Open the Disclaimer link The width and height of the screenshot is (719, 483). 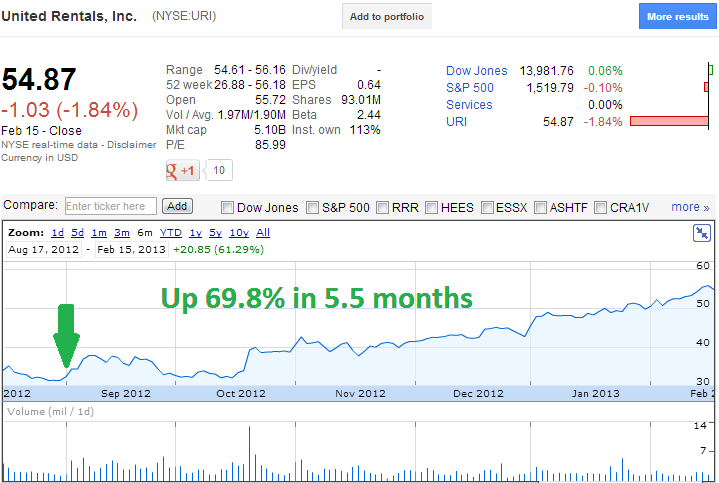(x=132, y=145)
